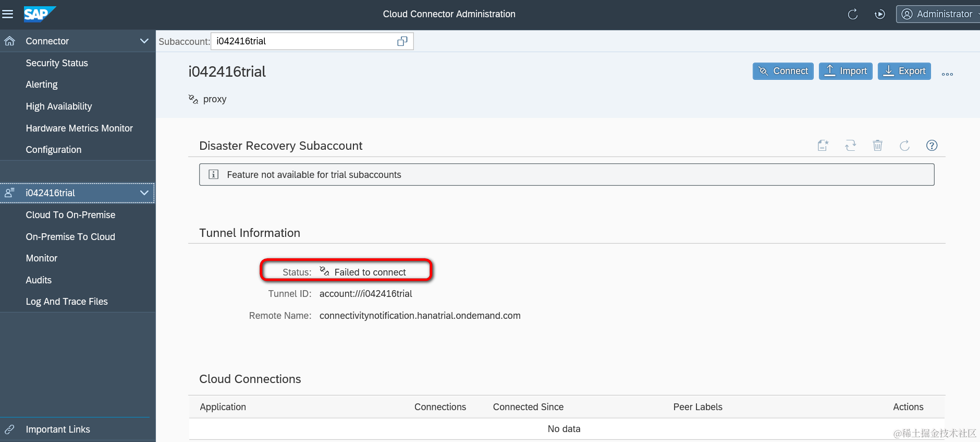Click the header play/restart icon
This screenshot has height=442, width=980.
(880, 14)
